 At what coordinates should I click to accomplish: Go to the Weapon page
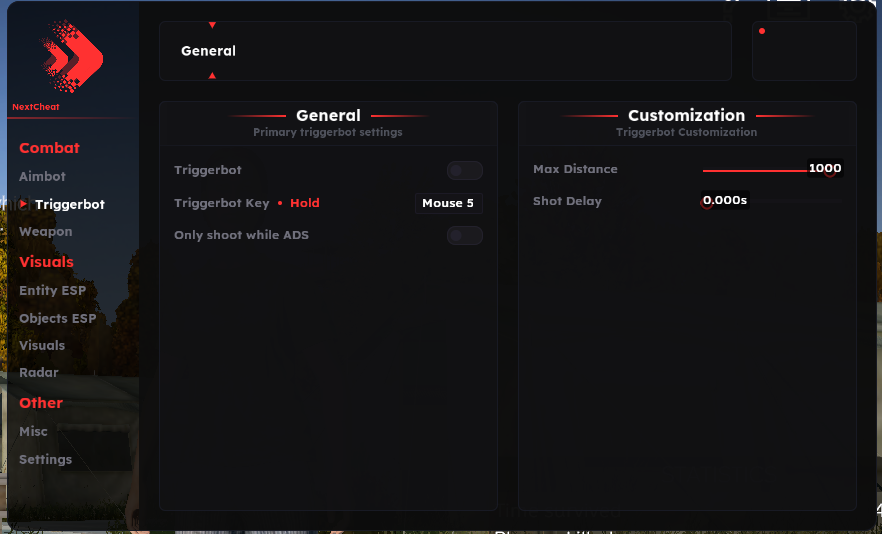click(x=46, y=231)
